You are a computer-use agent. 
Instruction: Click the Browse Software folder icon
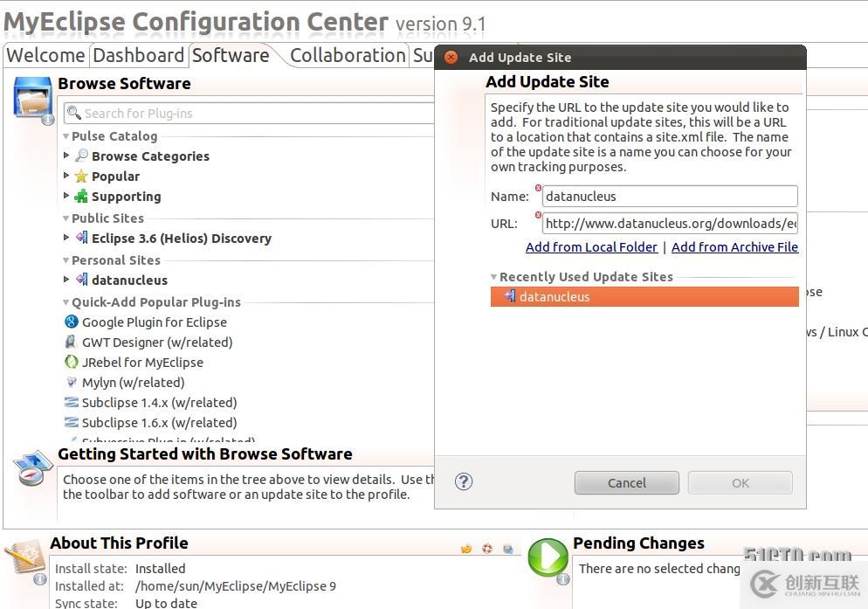[x=33, y=98]
